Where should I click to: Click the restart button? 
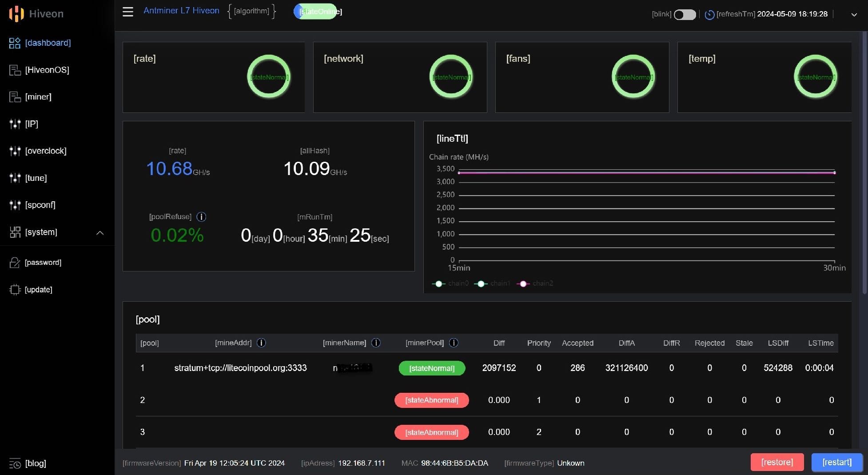[837, 462]
